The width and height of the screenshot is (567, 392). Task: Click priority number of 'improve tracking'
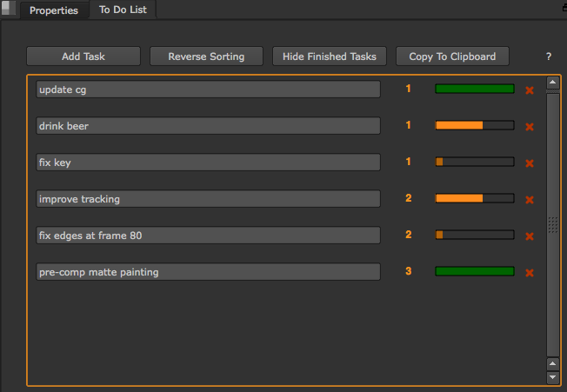(x=409, y=198)
